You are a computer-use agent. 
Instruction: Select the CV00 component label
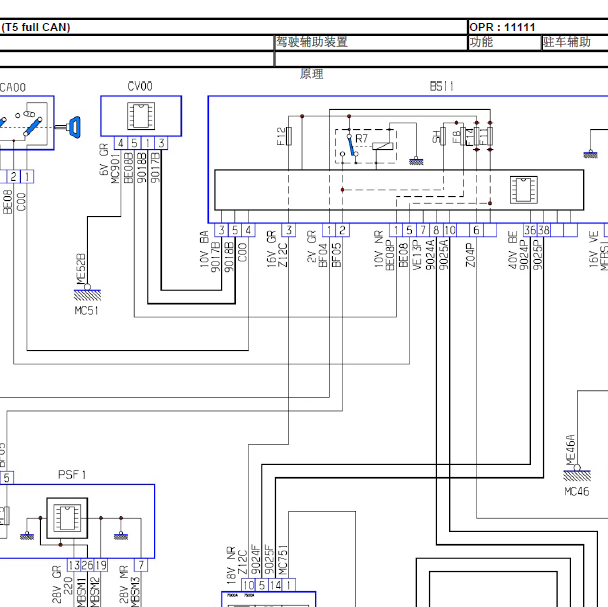[x=140, y=86]
